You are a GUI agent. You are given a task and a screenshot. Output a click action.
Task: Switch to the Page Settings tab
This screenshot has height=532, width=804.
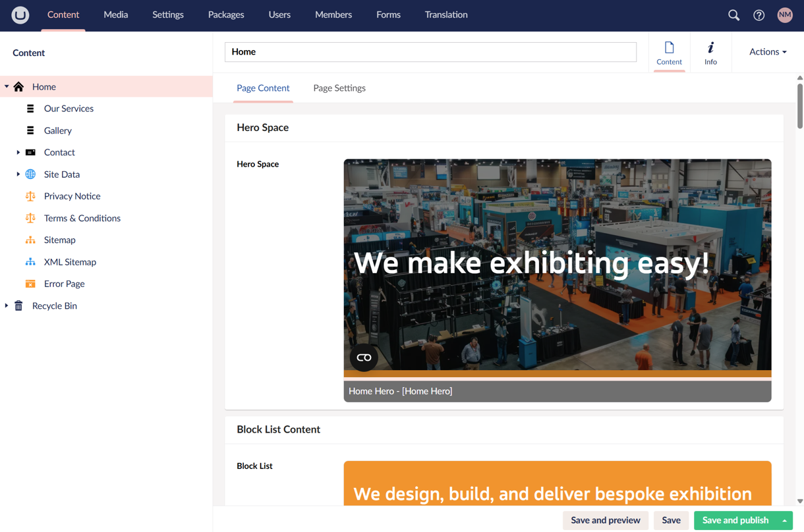339,88
